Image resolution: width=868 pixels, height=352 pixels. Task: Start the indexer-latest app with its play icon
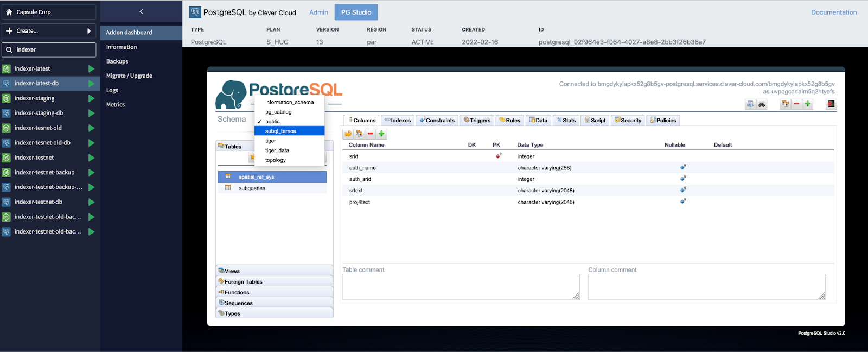point(91,69)
